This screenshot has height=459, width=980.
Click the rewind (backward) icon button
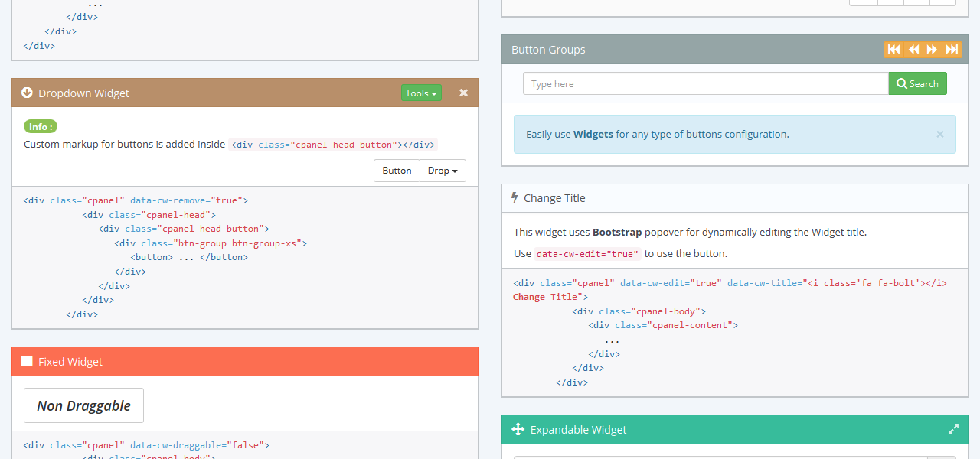pyautogui.click(x=913, y=50)
